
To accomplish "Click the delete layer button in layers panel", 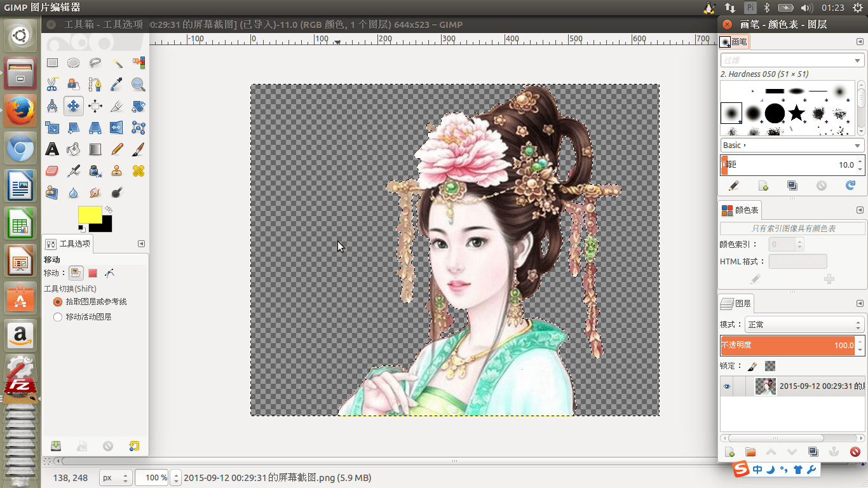I will click(x=855, y=452).
